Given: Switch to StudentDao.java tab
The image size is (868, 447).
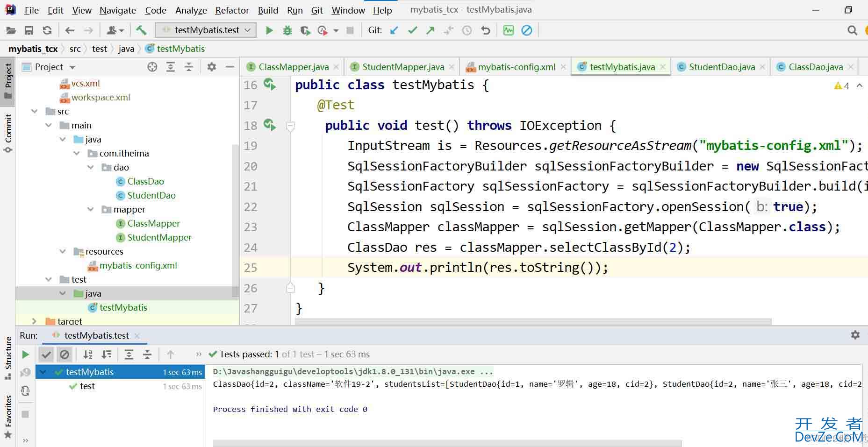Looking at the screenshot, I should 722,67.
